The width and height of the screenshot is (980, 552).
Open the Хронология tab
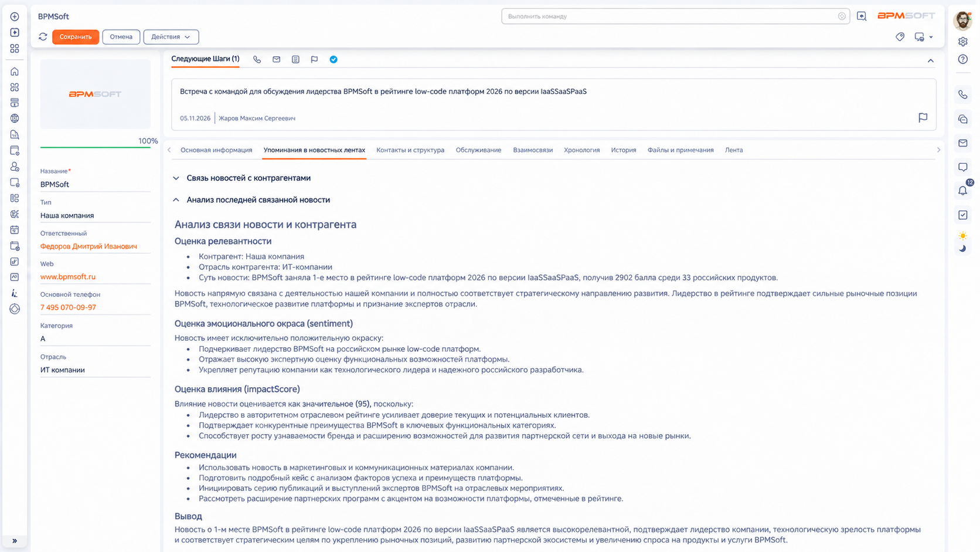click(581, 150)
